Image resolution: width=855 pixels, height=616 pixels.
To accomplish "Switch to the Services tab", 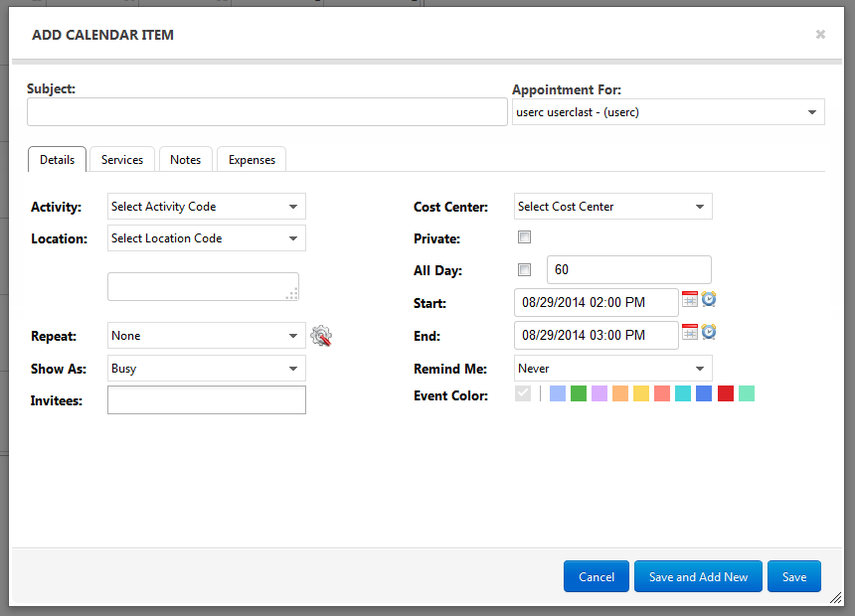I will [122, 159].
